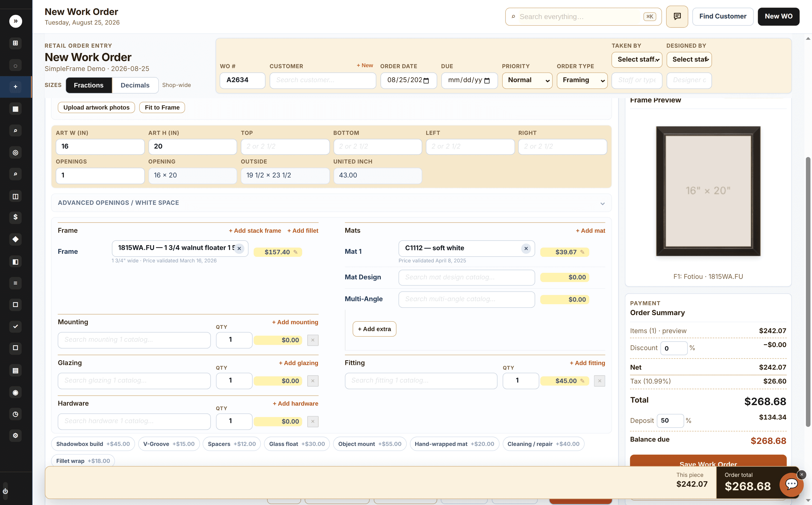This screenshot has width=812, height=505.
Task: Open the settings gear sidebar icon
Action: tap(15, 436)
